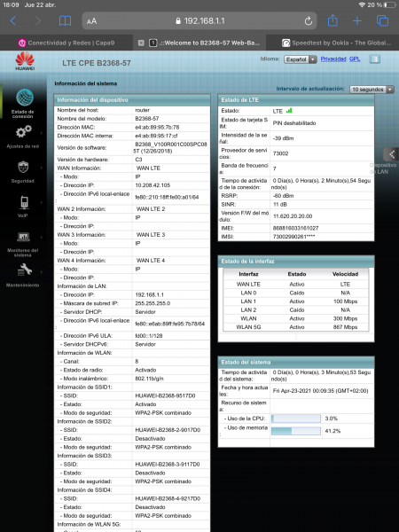Tap the battery indicator in status bar

tap(389, 5)
